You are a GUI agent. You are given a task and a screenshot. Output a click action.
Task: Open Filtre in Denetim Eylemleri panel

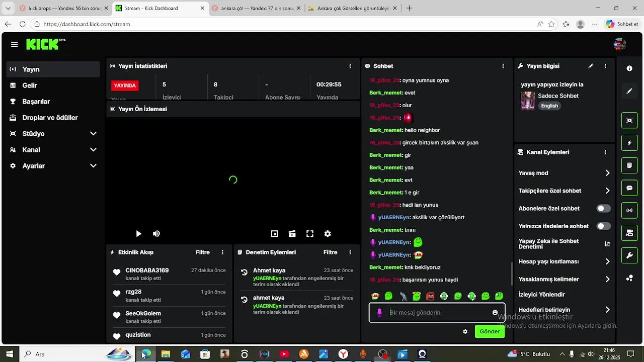[x=331, y=252]
